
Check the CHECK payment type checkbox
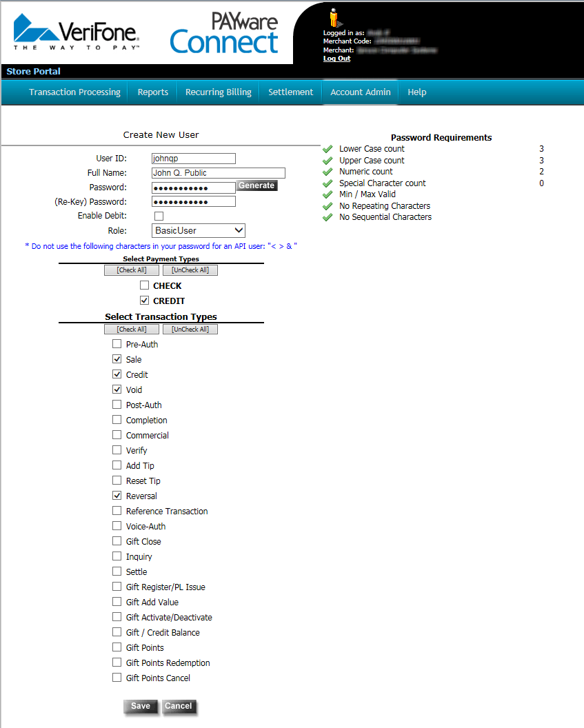point(144,285)
